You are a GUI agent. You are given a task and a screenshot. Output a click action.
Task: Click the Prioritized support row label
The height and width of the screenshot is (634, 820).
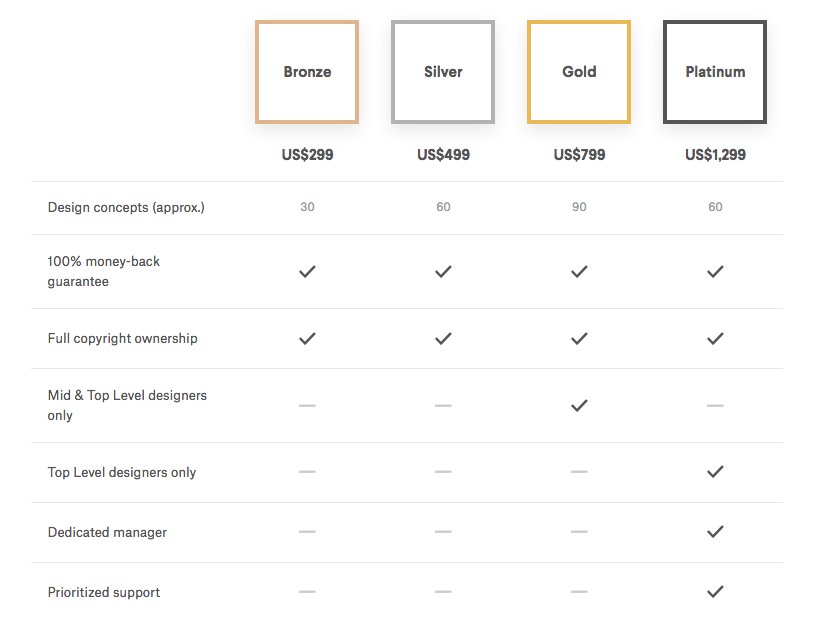pyautogui.click(x=104, y=593)
